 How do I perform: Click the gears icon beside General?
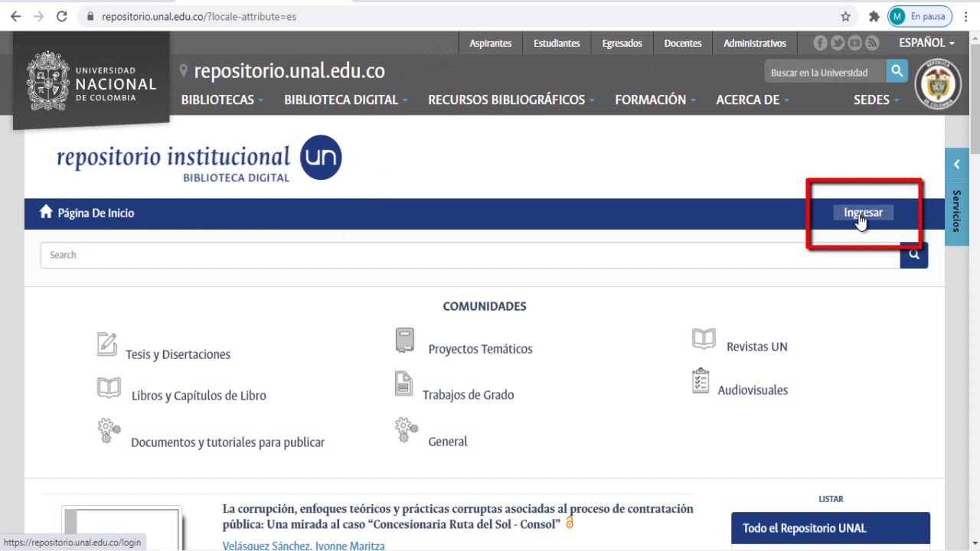[x=407, y=430]
